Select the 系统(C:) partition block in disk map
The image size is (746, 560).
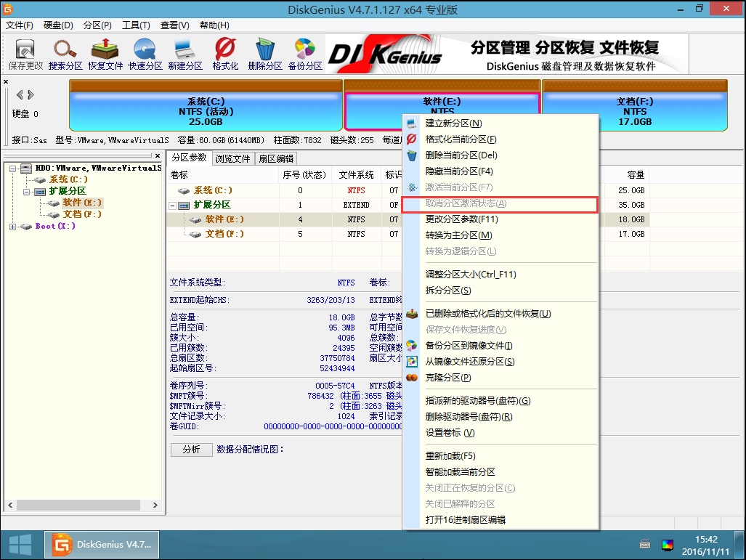pyautogui.click(x=206, y=105)
